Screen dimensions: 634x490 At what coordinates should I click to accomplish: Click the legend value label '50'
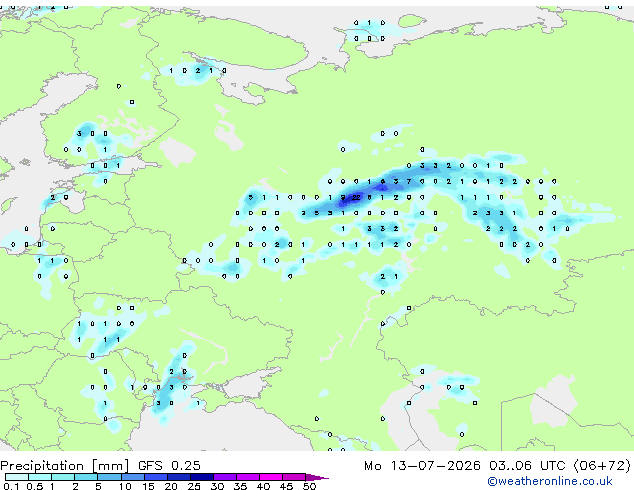309,486
